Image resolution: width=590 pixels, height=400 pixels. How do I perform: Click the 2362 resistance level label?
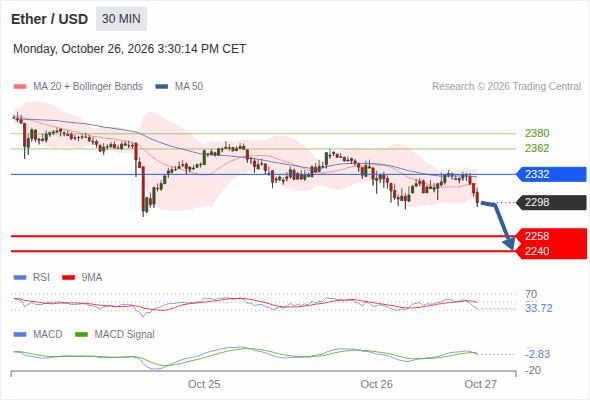click(x=537, y=148)
